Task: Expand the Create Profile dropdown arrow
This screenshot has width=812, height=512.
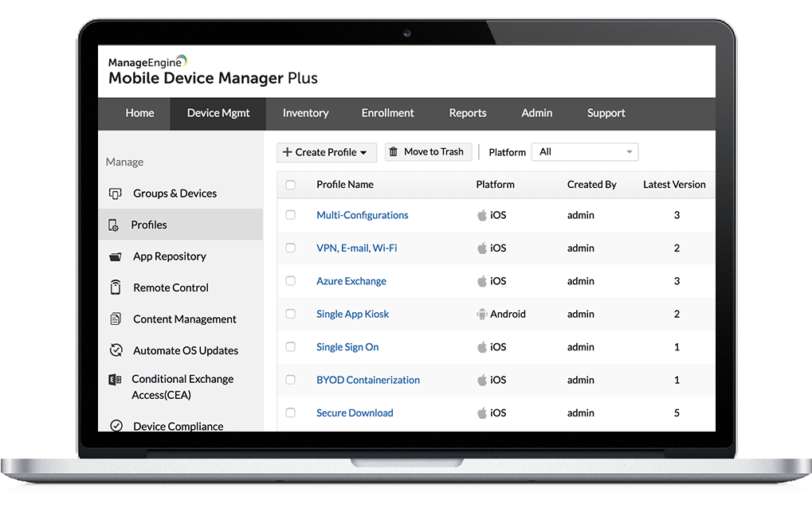Action: (363, 153)
